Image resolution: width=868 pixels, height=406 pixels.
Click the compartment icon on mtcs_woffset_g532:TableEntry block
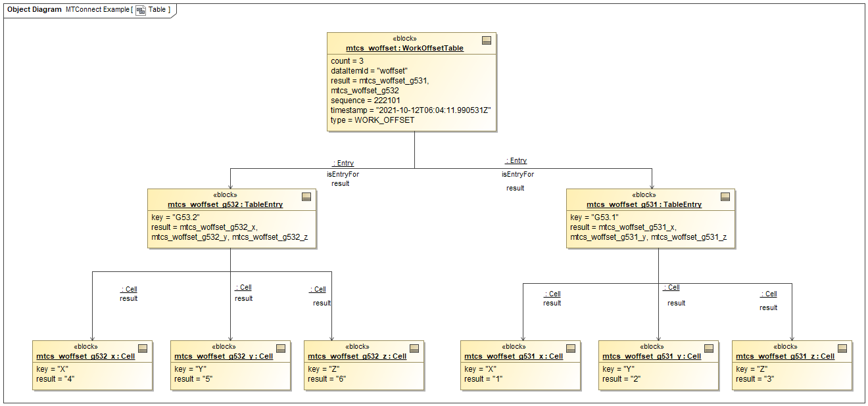coord(306,197)
